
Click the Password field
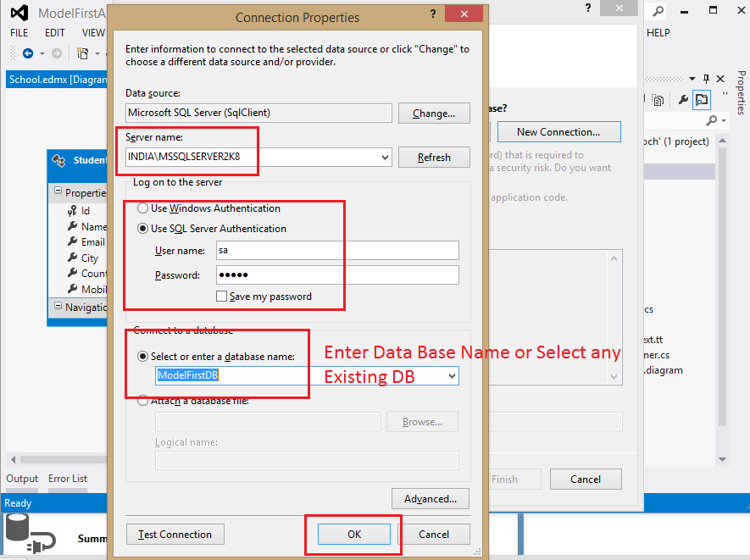click(337, 275)
